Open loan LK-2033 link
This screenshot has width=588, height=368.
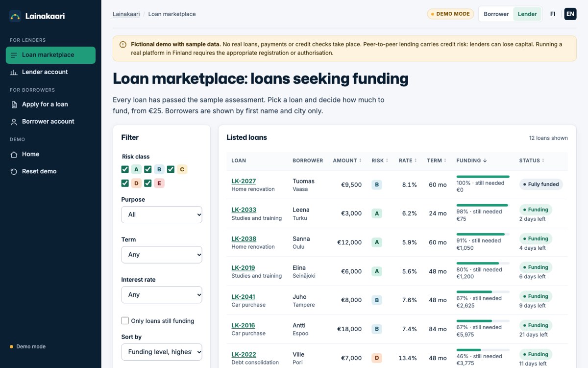pos(244,210)
